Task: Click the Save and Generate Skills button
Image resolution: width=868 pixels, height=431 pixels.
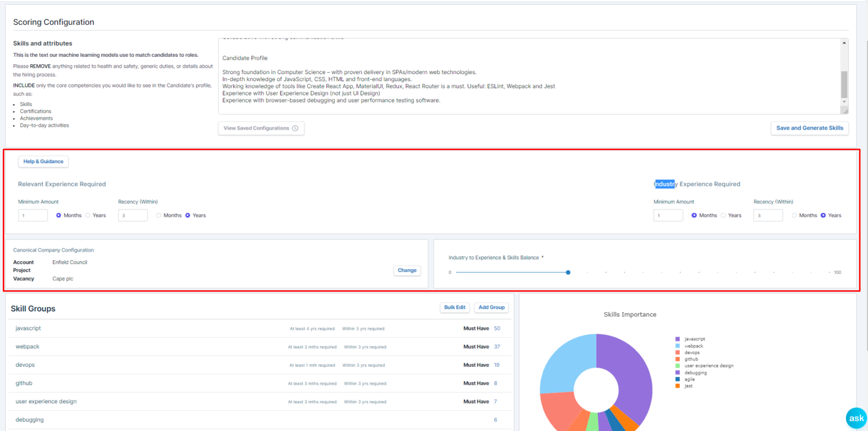Action: (x=810, y=128)
